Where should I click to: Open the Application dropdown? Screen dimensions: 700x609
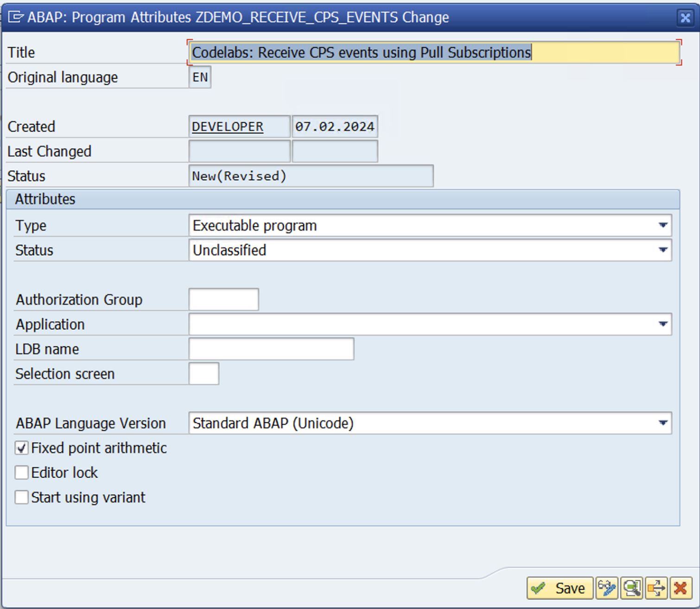click(x=662, y=324)
